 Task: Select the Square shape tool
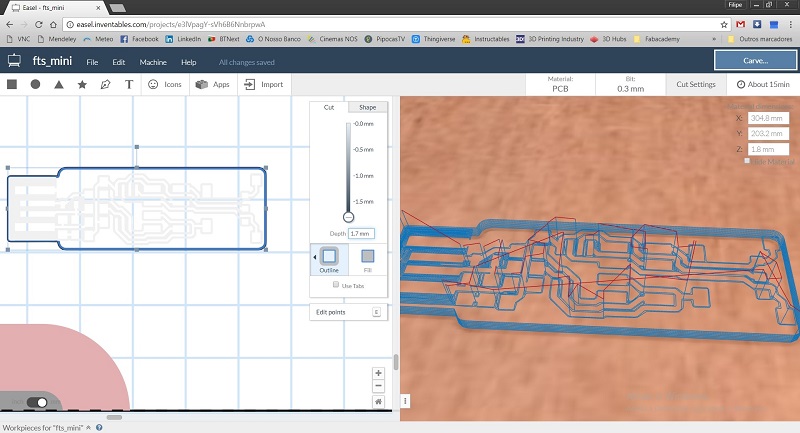pyautogui.click(x=12, y=84)
